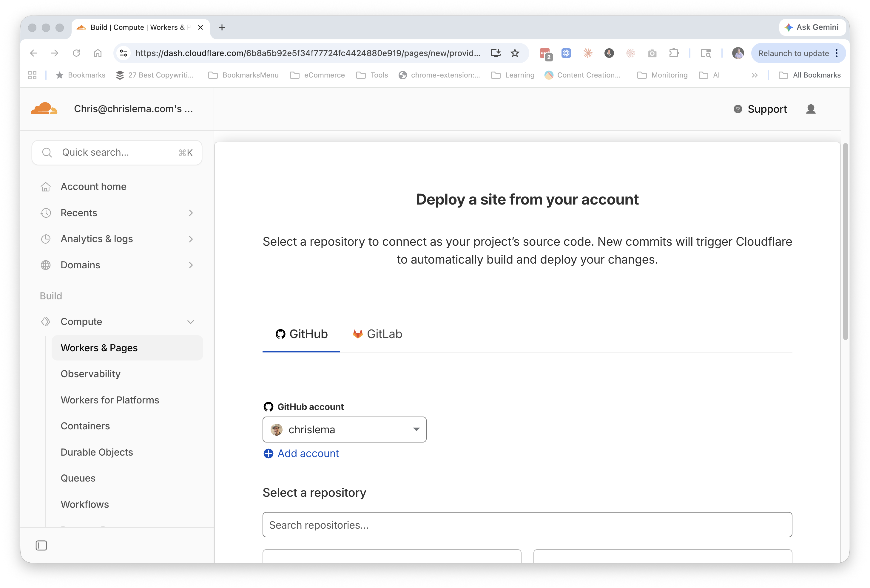Select the GitHub tab

[x=301, y=334]
